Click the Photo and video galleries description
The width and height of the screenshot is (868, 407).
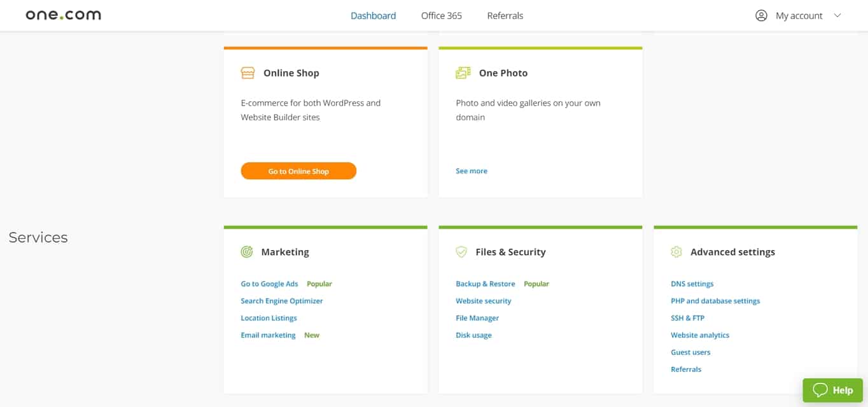[528, 110]
